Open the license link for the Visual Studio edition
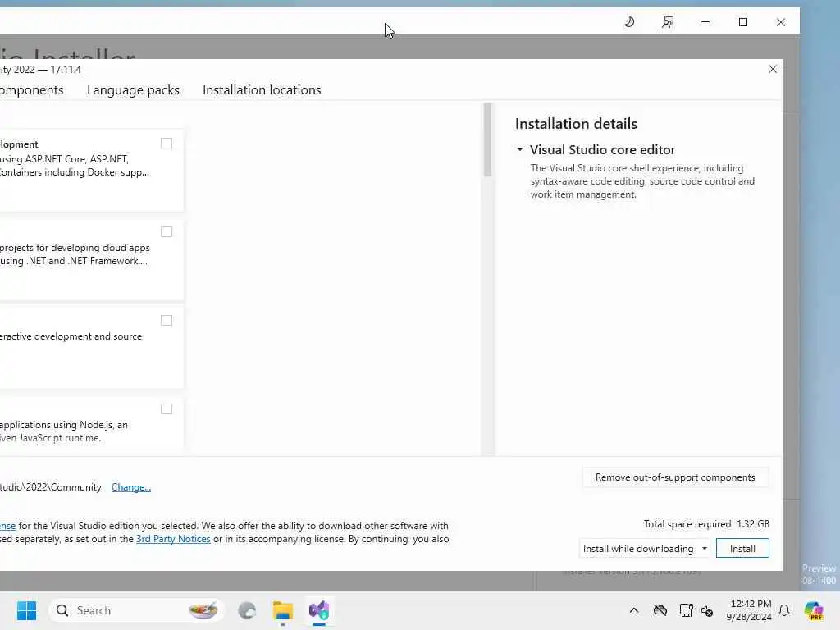Screen dimensions: 840x630 pos(7,526)
